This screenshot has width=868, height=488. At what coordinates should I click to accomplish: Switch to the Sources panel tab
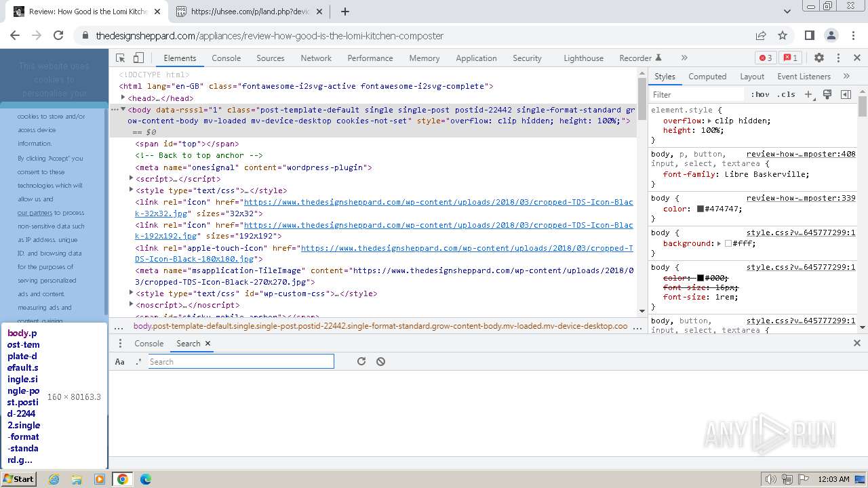pyautogui.click(x=271, y=58)
